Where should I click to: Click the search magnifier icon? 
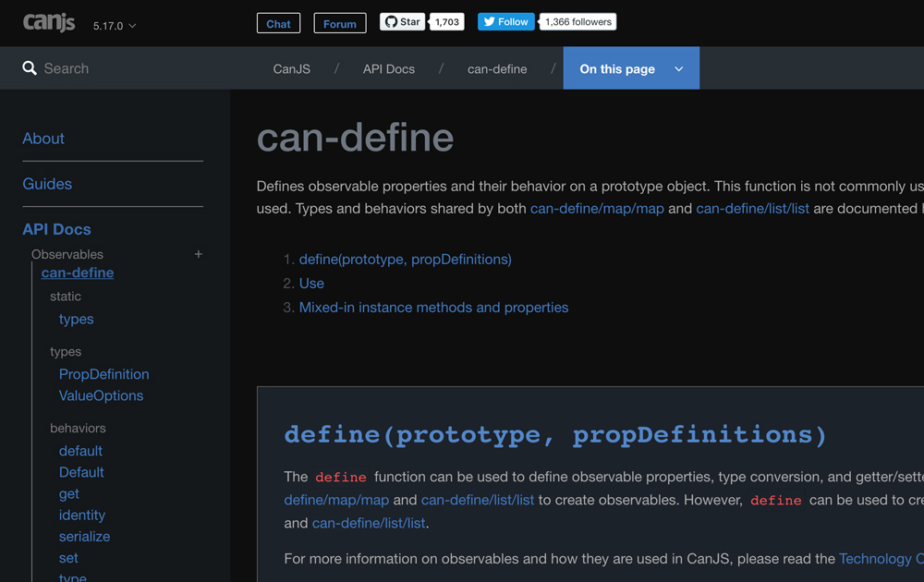pos(29,67)
